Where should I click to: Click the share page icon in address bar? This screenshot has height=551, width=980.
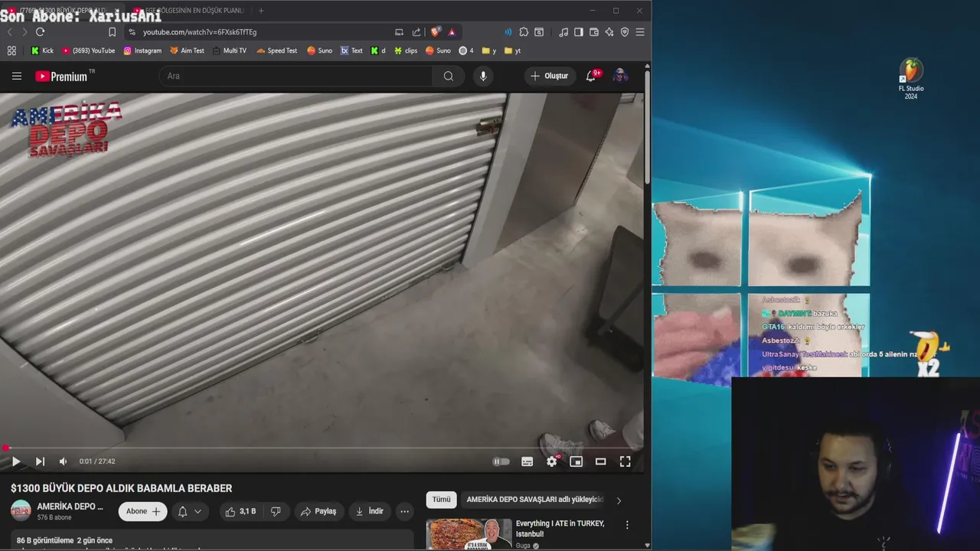tap(416, 32)
